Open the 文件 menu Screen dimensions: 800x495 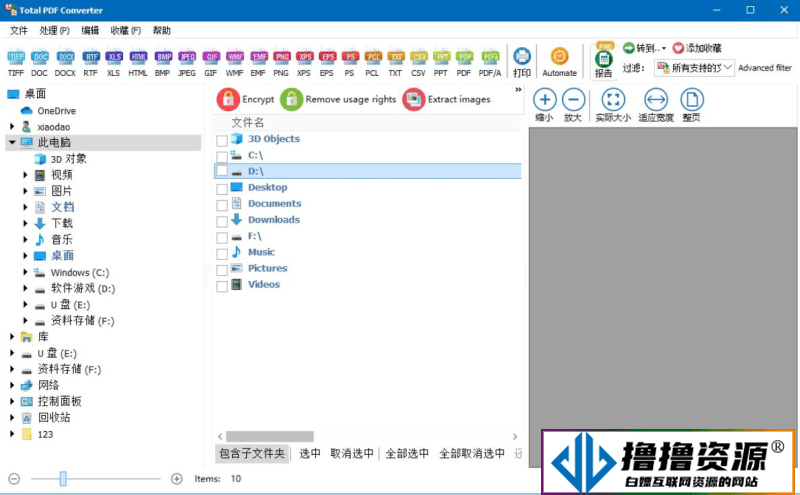pos(19,31)
